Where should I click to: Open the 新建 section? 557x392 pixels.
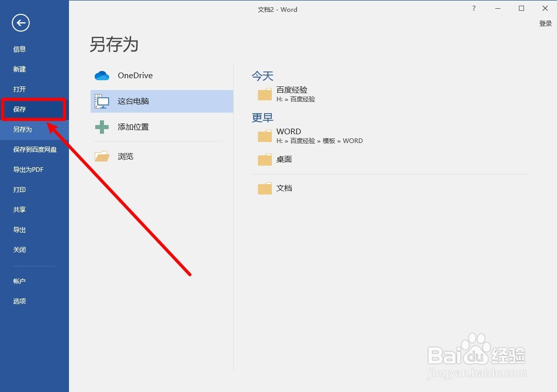click(19, 69)
